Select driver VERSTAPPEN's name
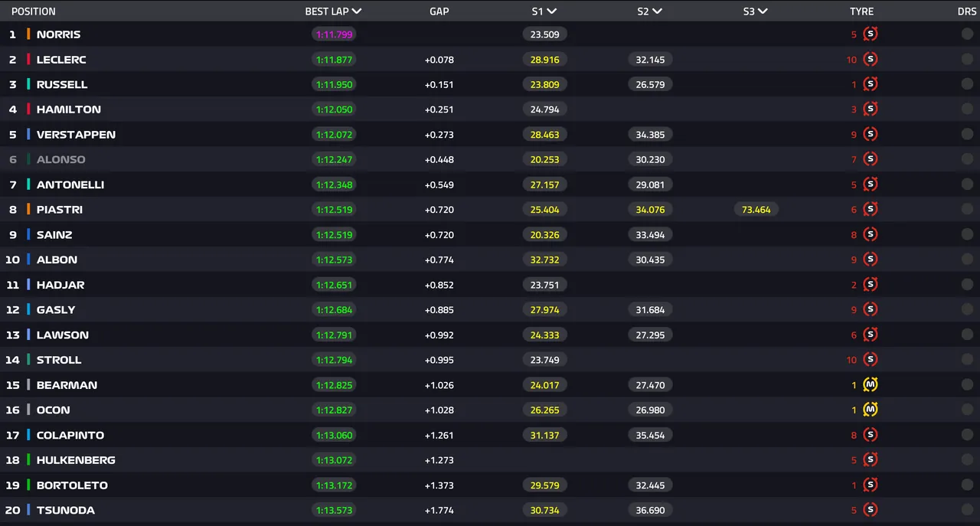 (76, 135)
